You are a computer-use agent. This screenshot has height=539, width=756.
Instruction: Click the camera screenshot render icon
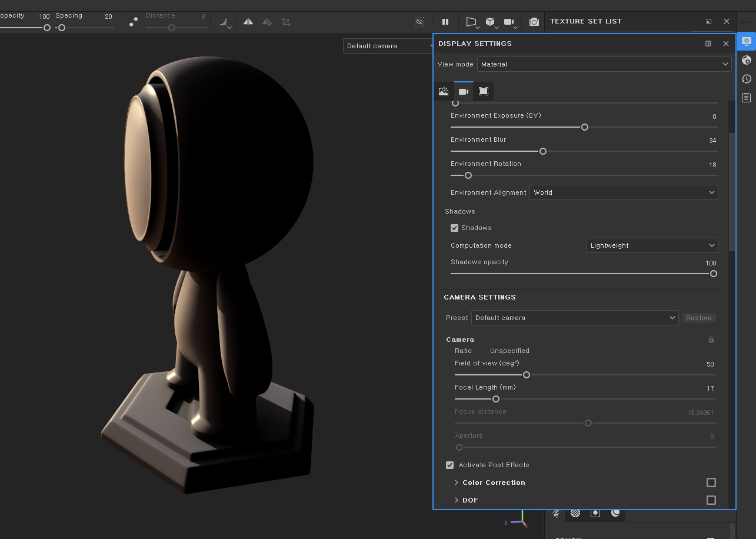[x=534, y=22]
